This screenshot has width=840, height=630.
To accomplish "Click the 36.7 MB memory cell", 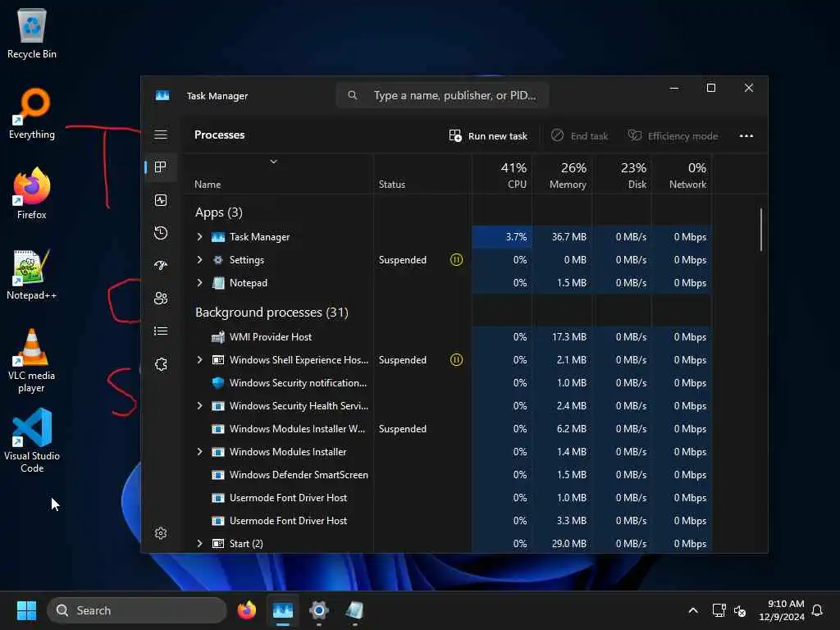I will (x=563, y=237).
